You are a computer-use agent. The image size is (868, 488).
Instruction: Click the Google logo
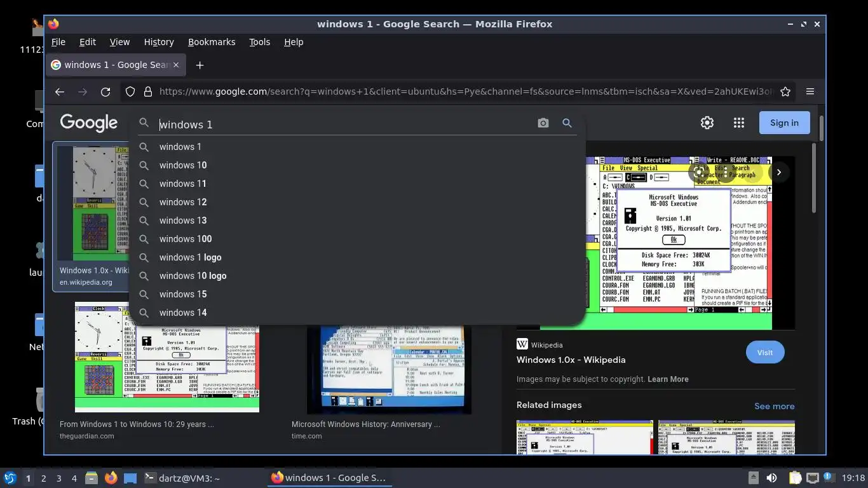pos(89,123)
